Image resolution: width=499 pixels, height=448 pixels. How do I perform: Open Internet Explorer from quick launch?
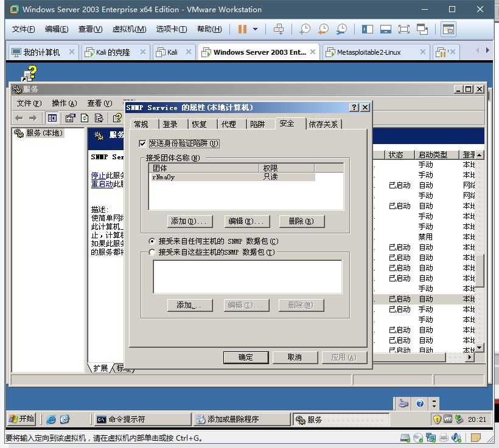tap(51, 419)
